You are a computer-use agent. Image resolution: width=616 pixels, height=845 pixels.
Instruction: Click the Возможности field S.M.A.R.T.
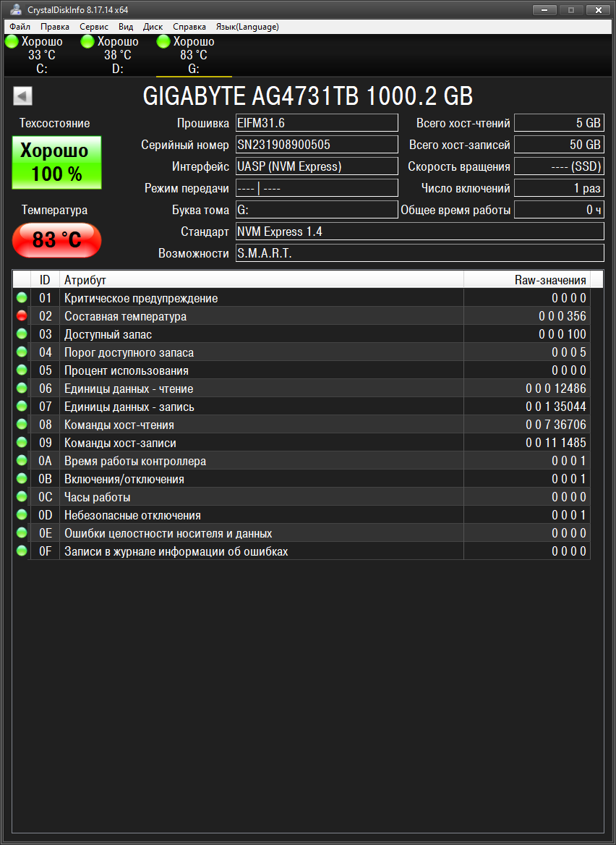420,252
